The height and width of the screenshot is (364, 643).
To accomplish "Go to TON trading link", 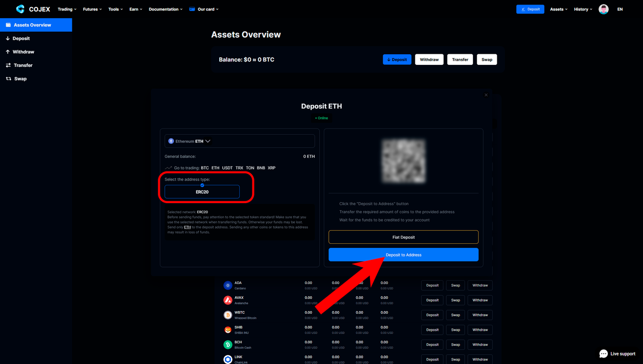I will pyautogui.click(x=250, y=168).
